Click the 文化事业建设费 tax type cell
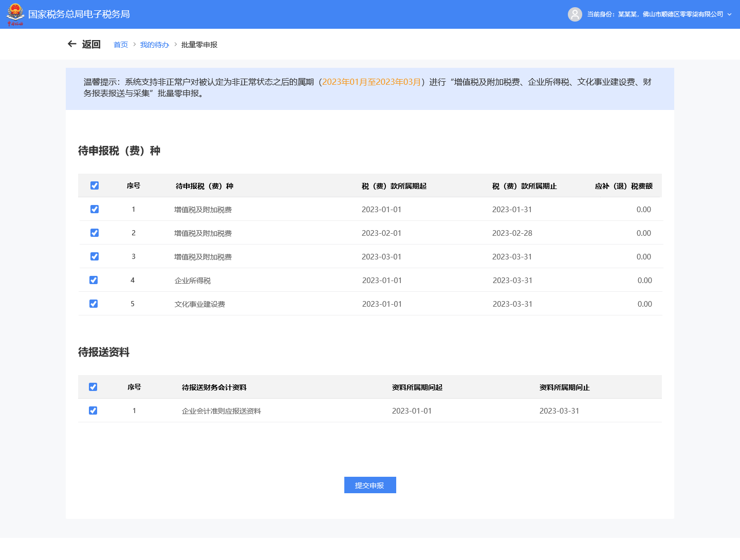 coord(200,304)
